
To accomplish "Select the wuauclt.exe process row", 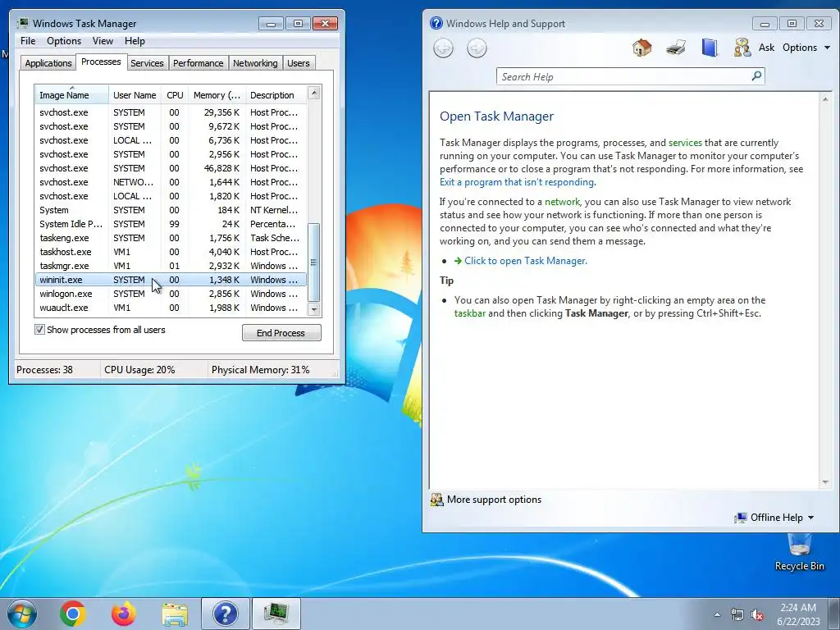I will point(171,308).
